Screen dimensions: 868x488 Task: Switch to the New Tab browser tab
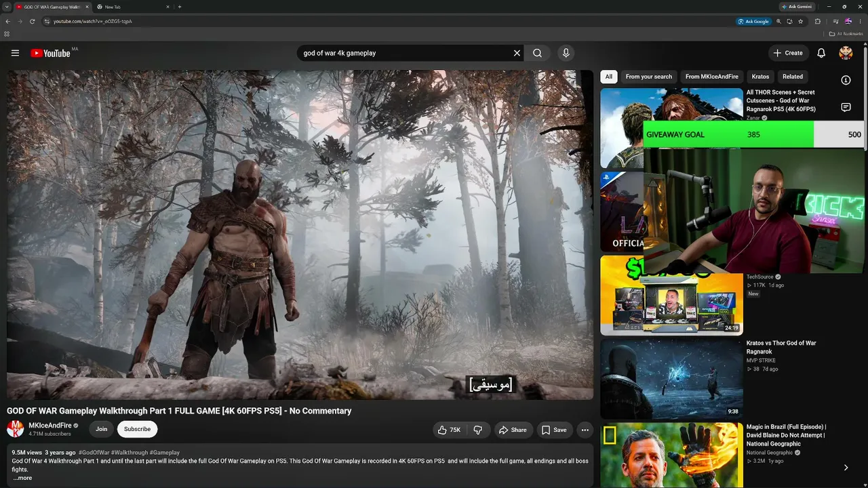coord(133,7)
